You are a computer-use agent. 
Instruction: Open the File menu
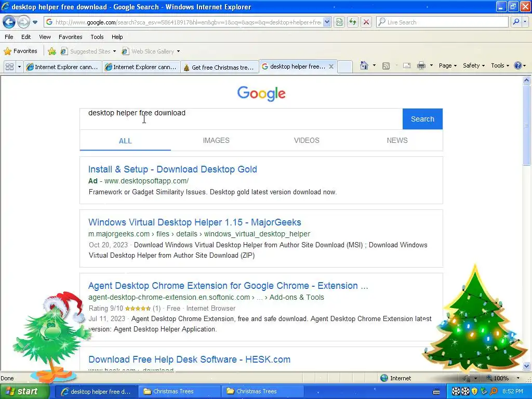[9, 37]
